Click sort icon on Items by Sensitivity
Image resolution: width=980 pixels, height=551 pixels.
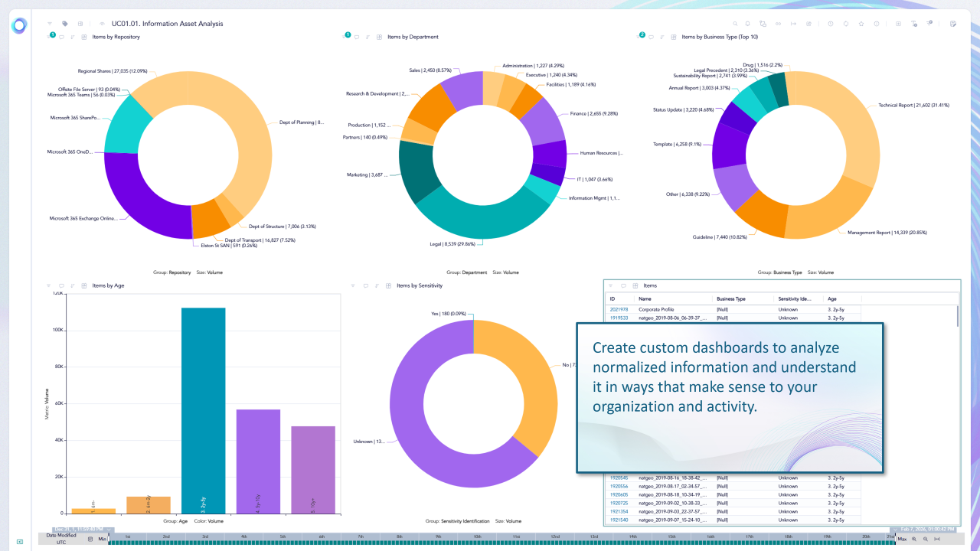(x=377, y=285)
